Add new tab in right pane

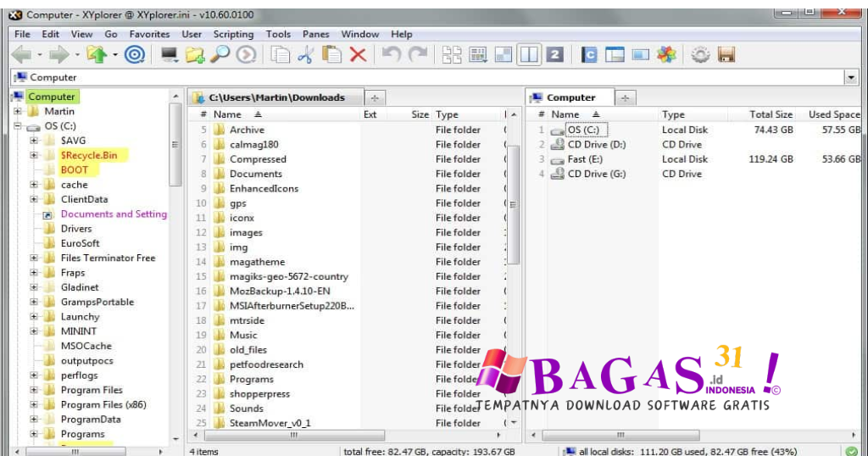click(x=625, y=98)
